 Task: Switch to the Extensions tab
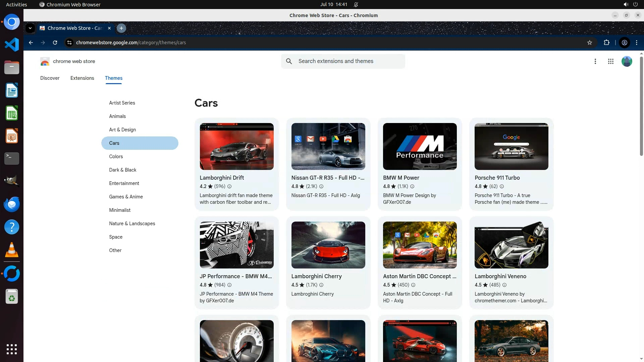point(82,78)
